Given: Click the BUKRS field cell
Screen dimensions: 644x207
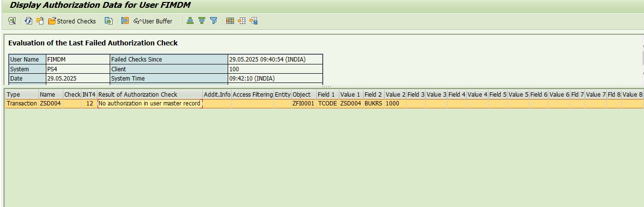Looking at the screenshot, I should (x=373, y=103).
